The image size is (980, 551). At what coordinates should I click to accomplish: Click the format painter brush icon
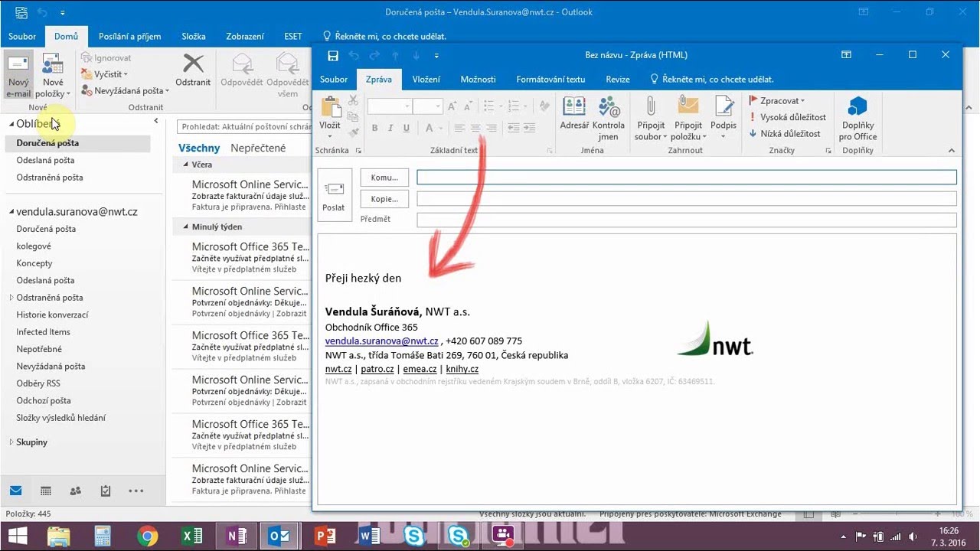pyautogui.click(x=353, y=132)
